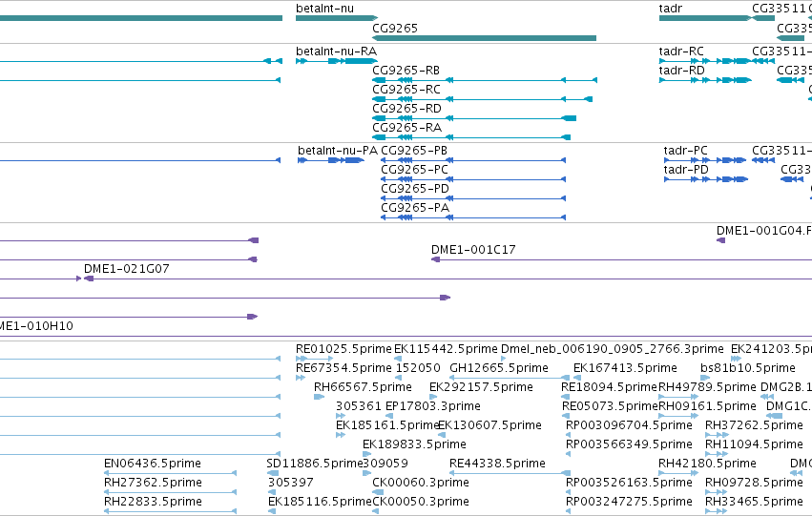Click the tadr-RD transcript label
Screen dimensions: 812x516
[681, 71]
